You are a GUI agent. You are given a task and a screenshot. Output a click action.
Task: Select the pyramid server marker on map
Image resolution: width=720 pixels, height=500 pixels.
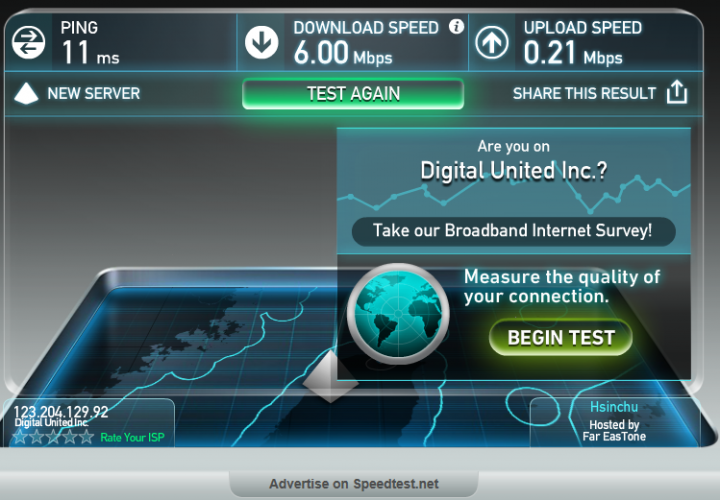coord(330,376)
